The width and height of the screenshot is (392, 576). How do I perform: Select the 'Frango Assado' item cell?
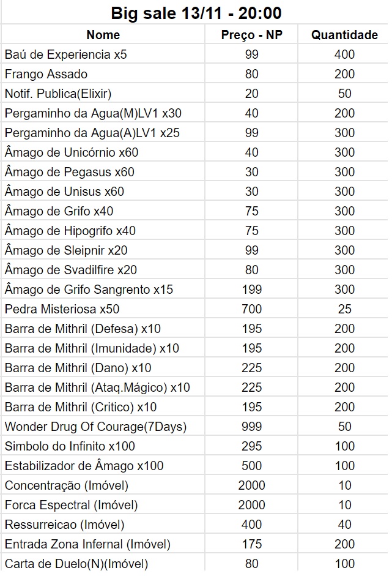(x=46, y=74)
